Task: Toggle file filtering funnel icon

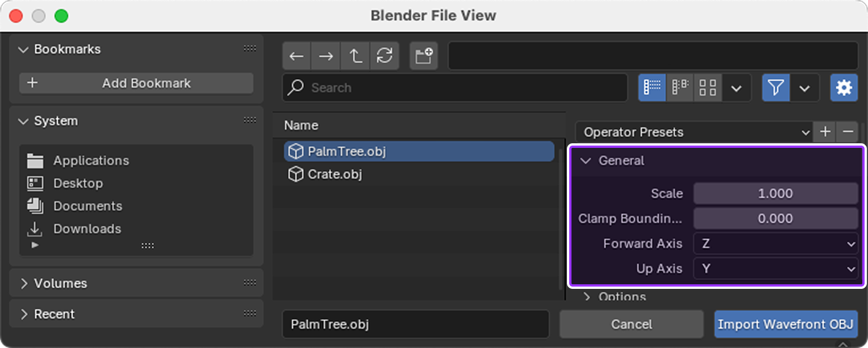Action: click(x=776, y=88)
